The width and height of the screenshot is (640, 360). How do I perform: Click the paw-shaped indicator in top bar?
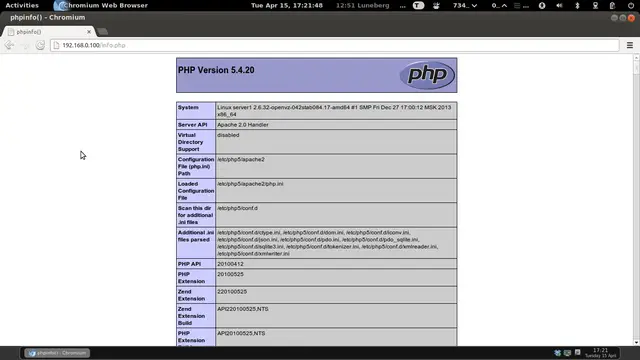436,5
